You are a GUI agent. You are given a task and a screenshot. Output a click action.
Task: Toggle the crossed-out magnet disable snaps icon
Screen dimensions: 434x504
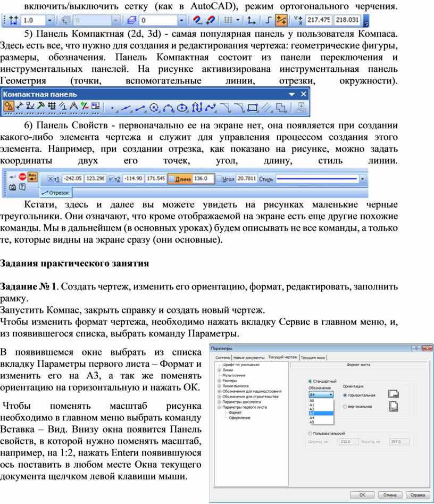(x=211, y=20)
